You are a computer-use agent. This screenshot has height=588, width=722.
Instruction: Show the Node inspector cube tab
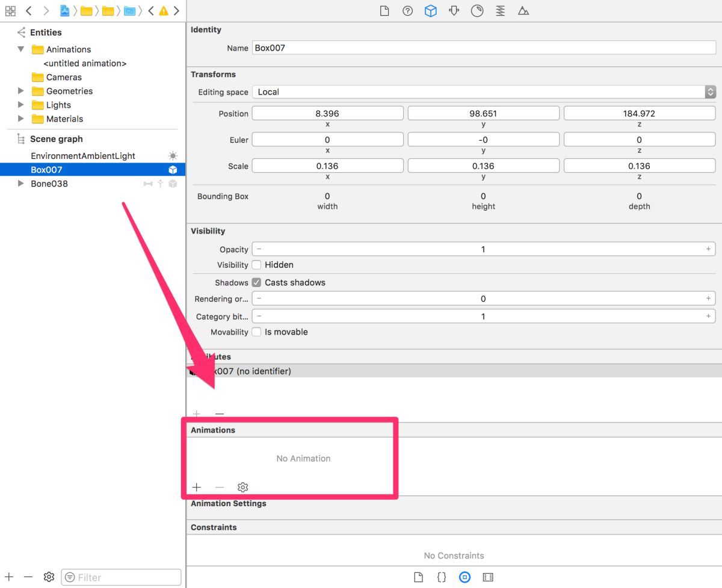pyautogui.click(x=430, y=11)
